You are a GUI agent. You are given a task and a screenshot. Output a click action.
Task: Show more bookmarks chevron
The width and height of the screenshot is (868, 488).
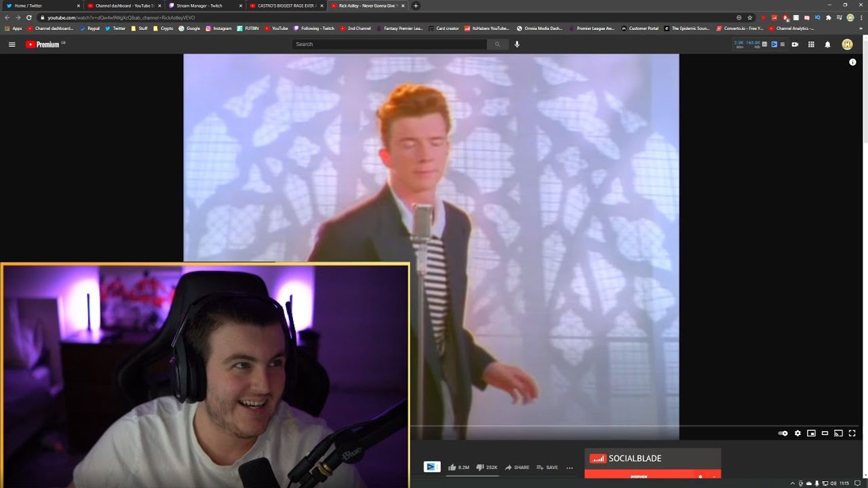[x=861, y=28]
